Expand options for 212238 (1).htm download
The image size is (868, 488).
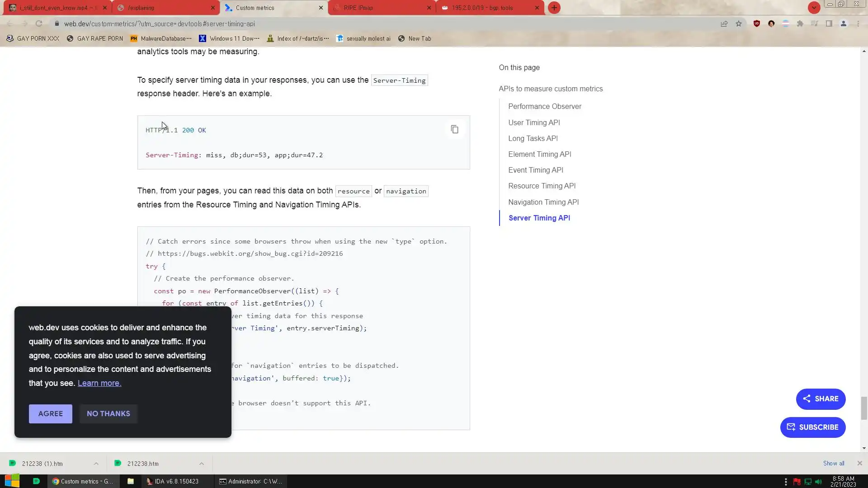pyautogui.click(x=96, y=464)
